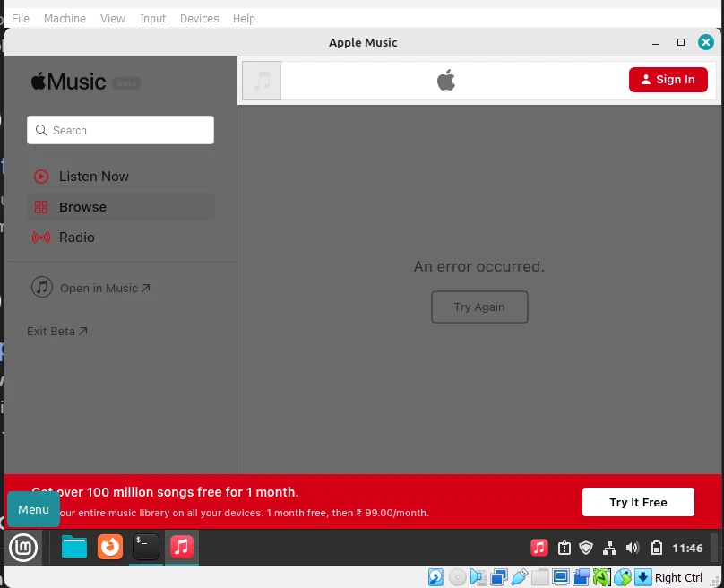Click the Exit Beta link
This screenshot has height=588, width=724.
tap(56, 331)
